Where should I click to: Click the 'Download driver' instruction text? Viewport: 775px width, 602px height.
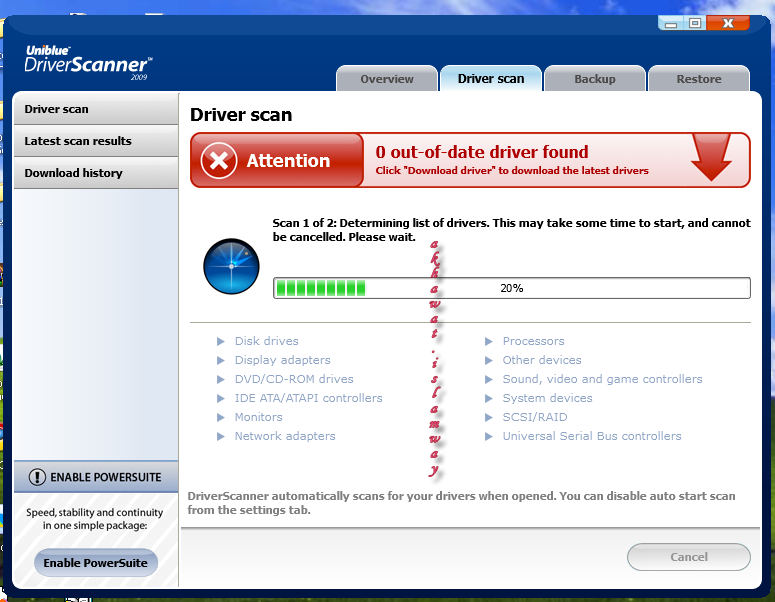click(512, 171)
